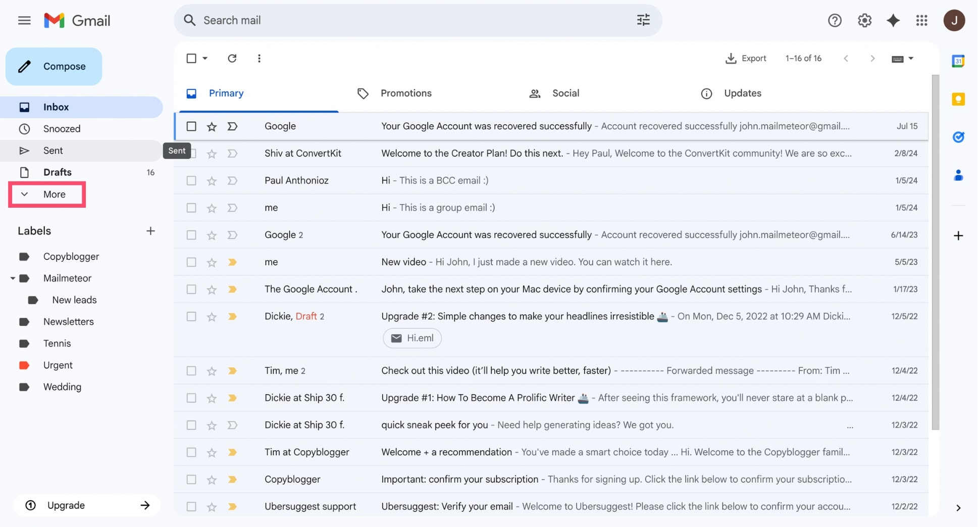
Task: Switch to the Promotions tab
Action: tap(405, 93)
